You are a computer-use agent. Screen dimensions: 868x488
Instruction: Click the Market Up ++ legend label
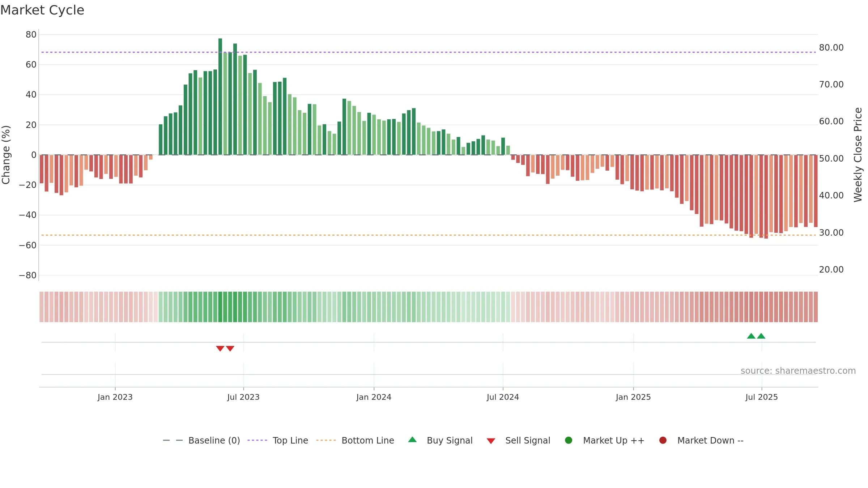[614, 440]
